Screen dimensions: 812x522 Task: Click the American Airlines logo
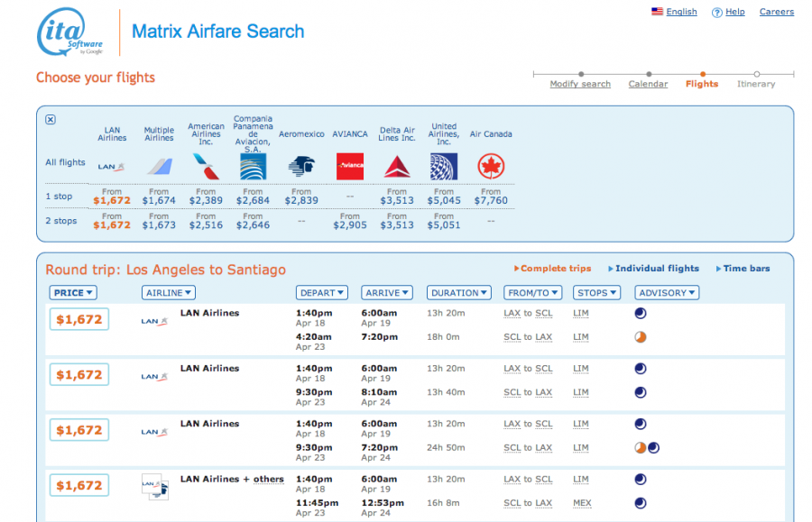(206, 166)
